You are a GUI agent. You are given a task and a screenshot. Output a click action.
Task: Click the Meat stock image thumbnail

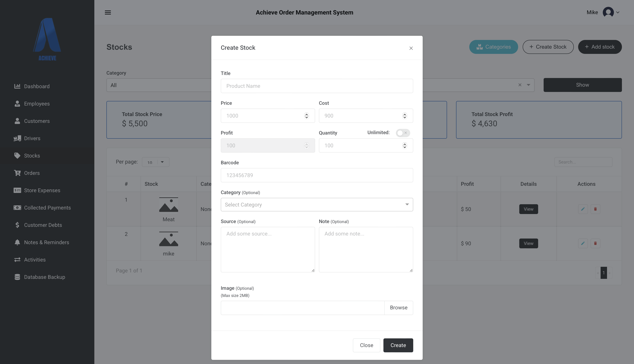click(x=169, y=205)
